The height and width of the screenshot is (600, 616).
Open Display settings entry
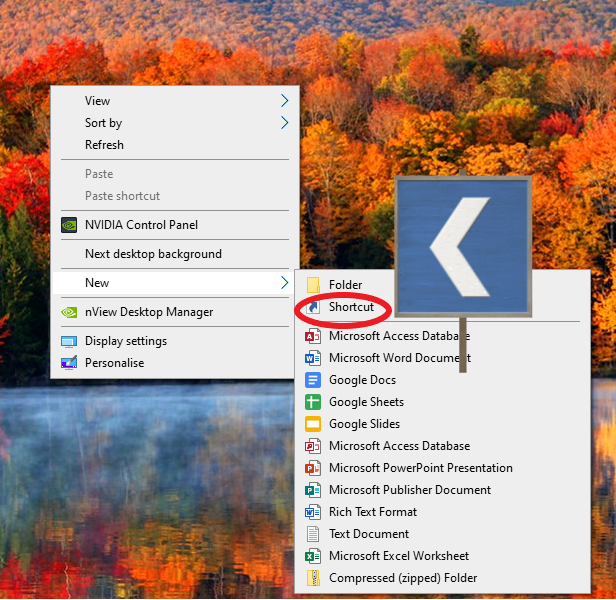(x=175, y=341)
